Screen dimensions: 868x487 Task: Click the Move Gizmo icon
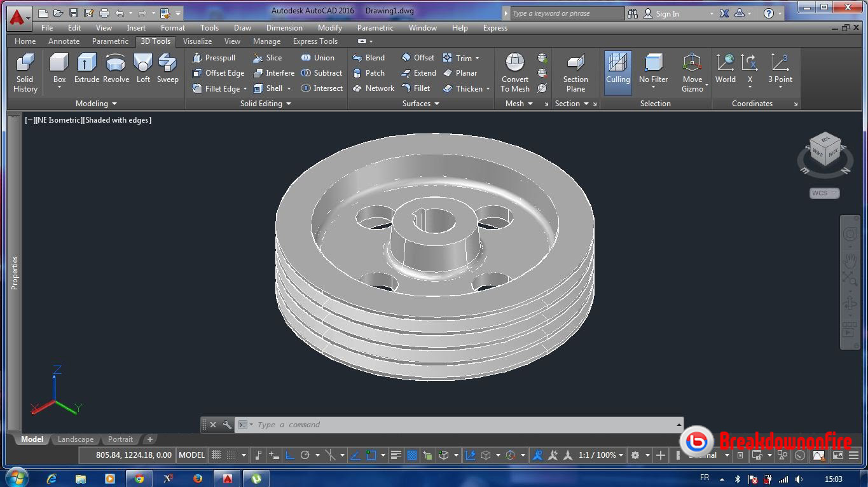tap(692, 62)
